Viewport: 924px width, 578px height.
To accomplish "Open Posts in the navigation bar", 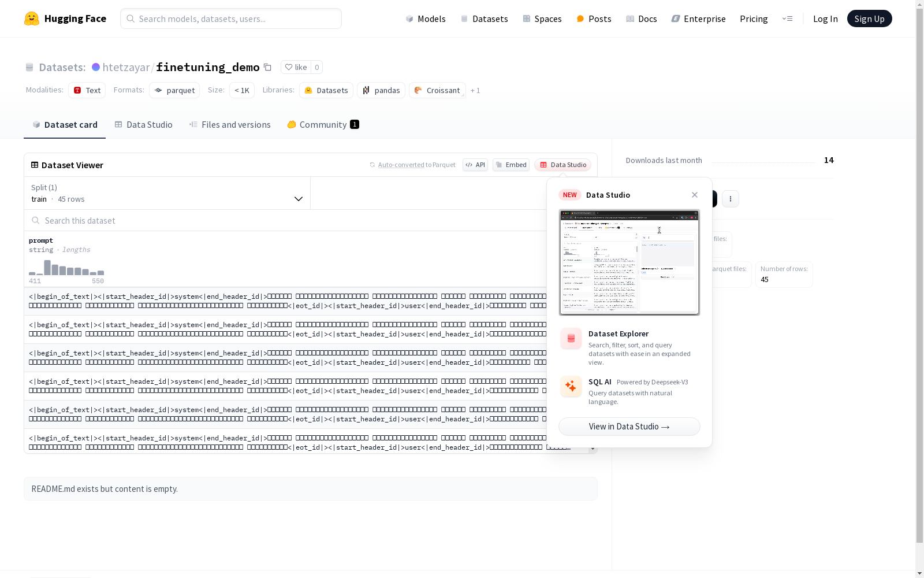I will [x=594, y=18].
